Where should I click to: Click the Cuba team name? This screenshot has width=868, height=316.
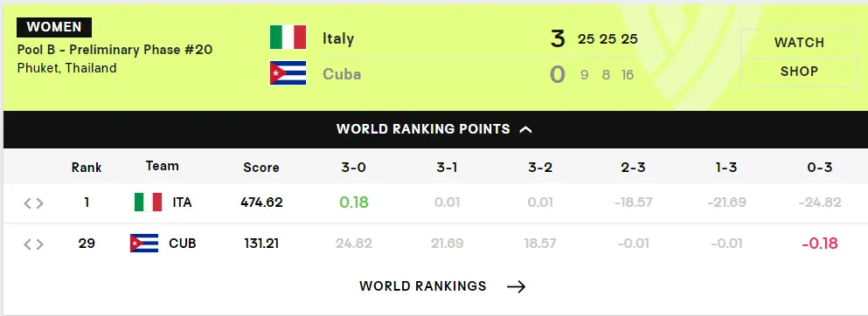point(342,74)
